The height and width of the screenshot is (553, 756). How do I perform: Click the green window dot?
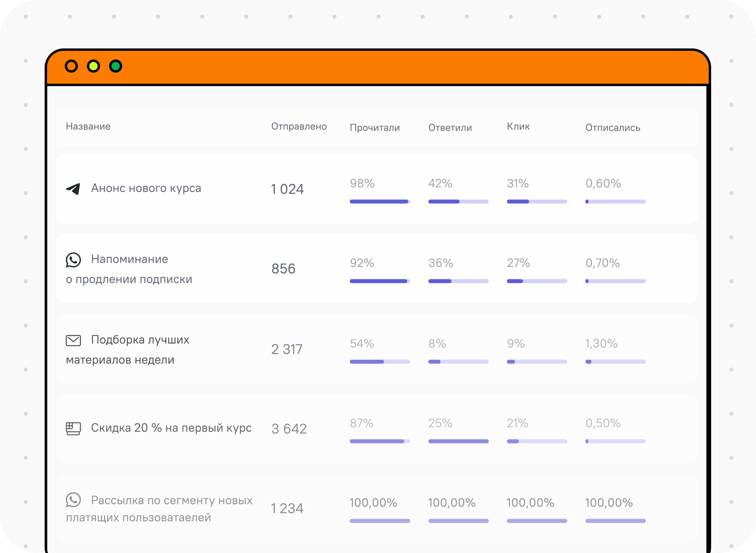[116, 66]
